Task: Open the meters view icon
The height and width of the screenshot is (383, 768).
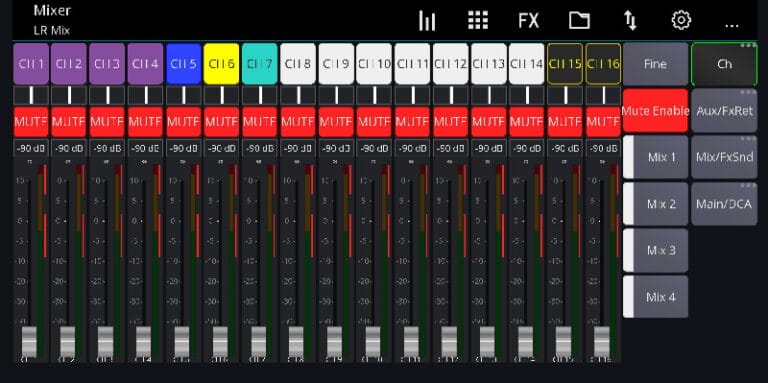Action: point(427,21)
